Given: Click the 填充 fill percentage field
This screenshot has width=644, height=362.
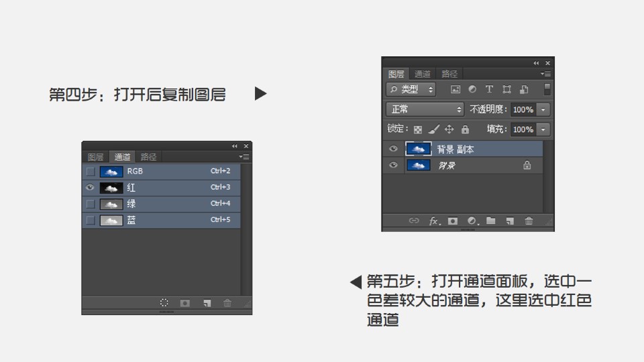Looking at the screenshot, I should pos(523,129).
